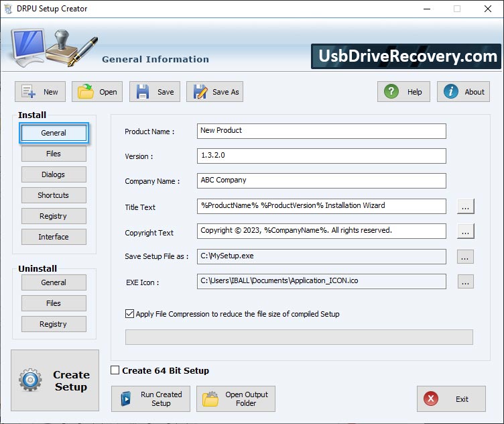
Task: Click the EXE Icon path field
Action: (x=322, y=282)
